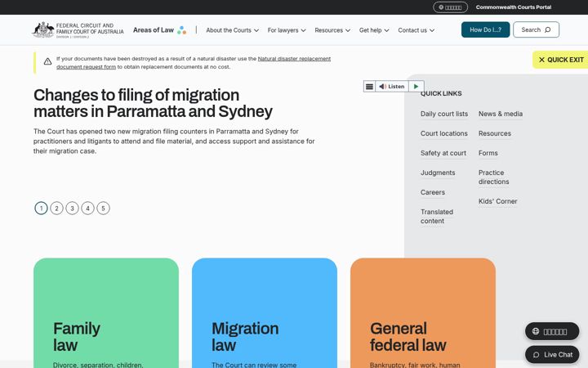Open the language selector in top bar
This screenshot has height=368, width=588.
point(450,7)
